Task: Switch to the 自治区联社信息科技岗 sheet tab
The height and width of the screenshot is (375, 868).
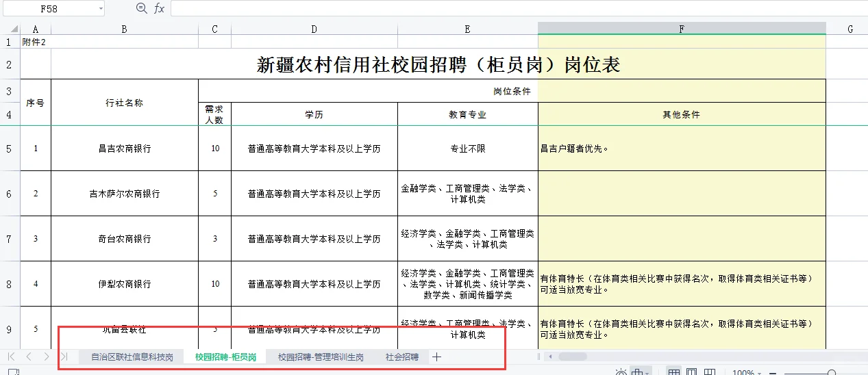Action: tap(132, 357)
